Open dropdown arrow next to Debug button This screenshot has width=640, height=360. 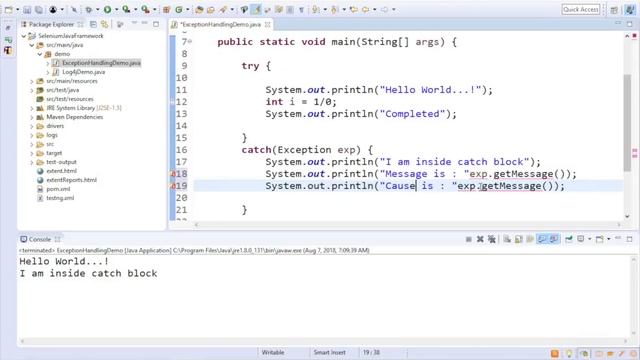coord(98,9)
